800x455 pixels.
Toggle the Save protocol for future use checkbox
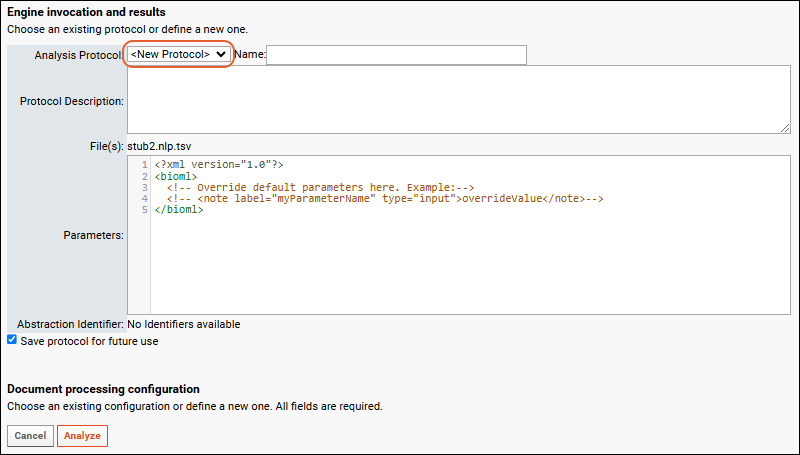coord(12,340)
